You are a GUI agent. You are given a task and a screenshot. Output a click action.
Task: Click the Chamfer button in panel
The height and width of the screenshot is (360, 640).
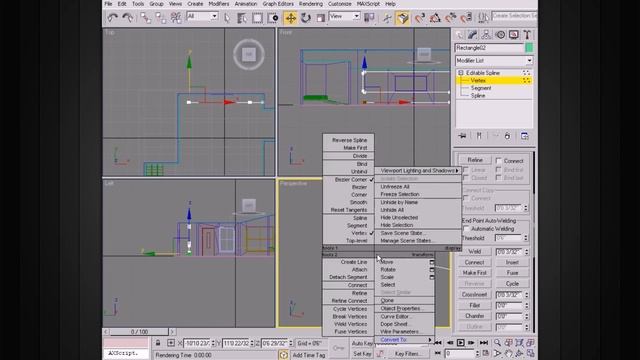(x=475, y=316)
